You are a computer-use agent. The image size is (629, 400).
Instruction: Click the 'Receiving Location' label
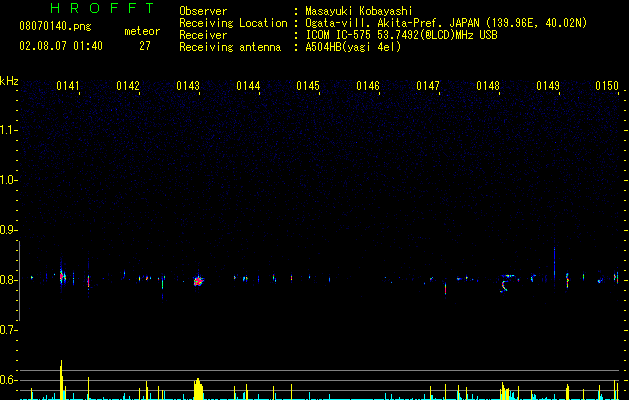pos(233,23)
